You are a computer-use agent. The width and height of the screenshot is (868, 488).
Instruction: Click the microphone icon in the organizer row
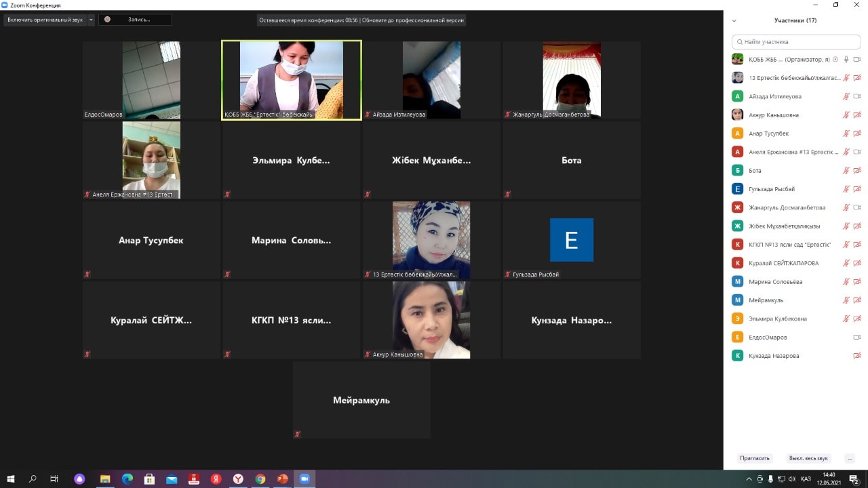click(x=846, y=60)
